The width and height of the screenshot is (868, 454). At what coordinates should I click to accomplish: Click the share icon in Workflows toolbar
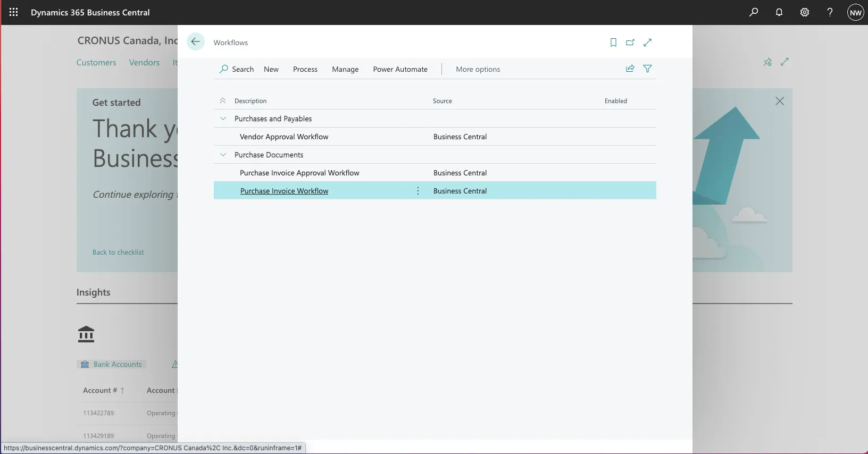pyautogui.click(x=630, y=69)
